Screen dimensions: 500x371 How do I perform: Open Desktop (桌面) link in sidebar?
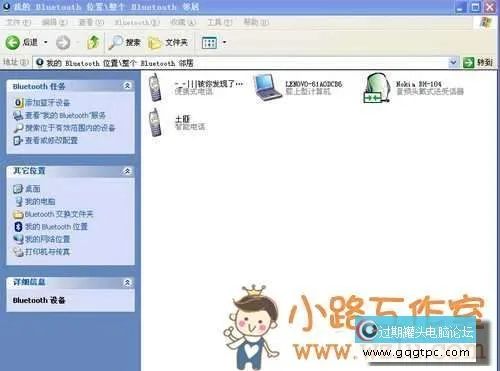pyautogui.click(x=32, y=189)
